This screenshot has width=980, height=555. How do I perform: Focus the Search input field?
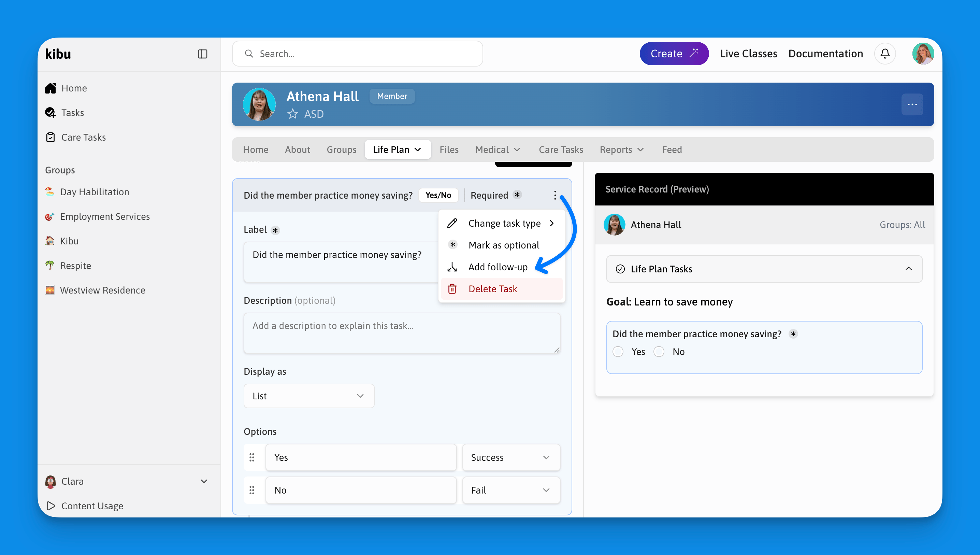pos(357,54)
